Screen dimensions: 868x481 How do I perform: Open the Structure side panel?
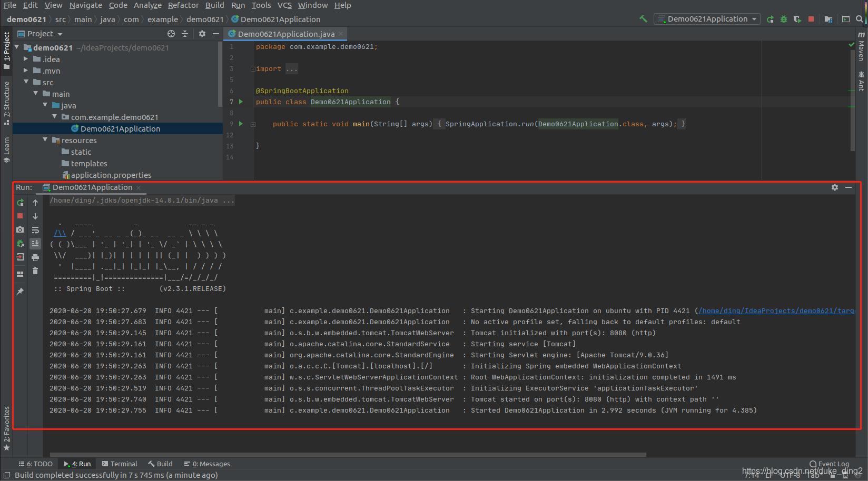tap(6, 103)
